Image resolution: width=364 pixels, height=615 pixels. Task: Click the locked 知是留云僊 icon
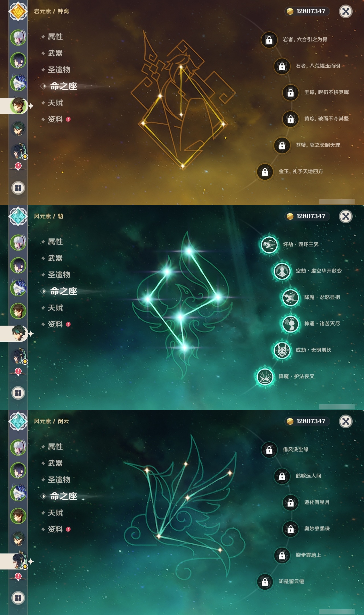coord(265,582)
